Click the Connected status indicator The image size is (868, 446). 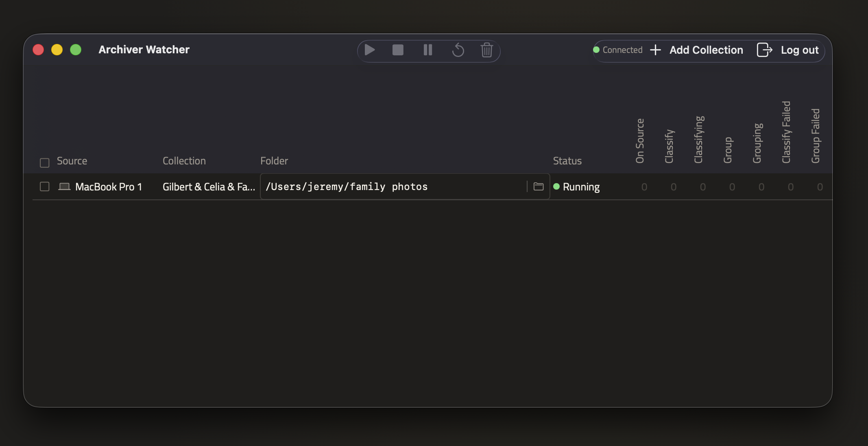pos(618,50)
